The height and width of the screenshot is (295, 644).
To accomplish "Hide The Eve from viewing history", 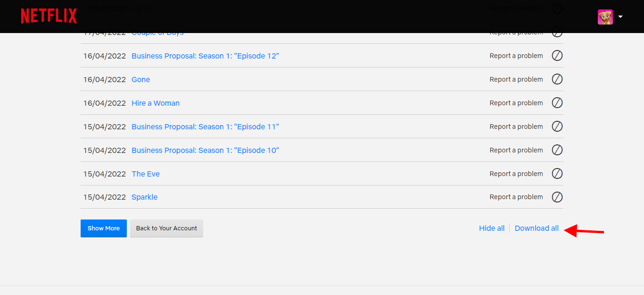I will (557, 174).
